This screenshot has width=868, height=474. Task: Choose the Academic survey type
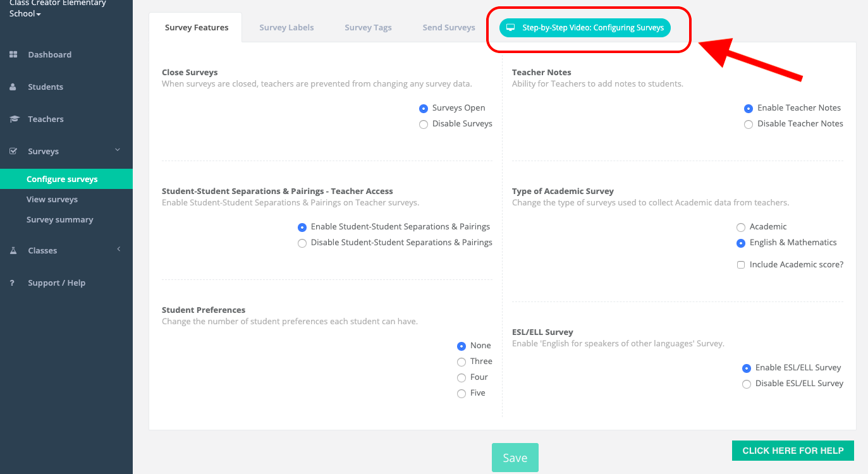(x=741, y=228)
